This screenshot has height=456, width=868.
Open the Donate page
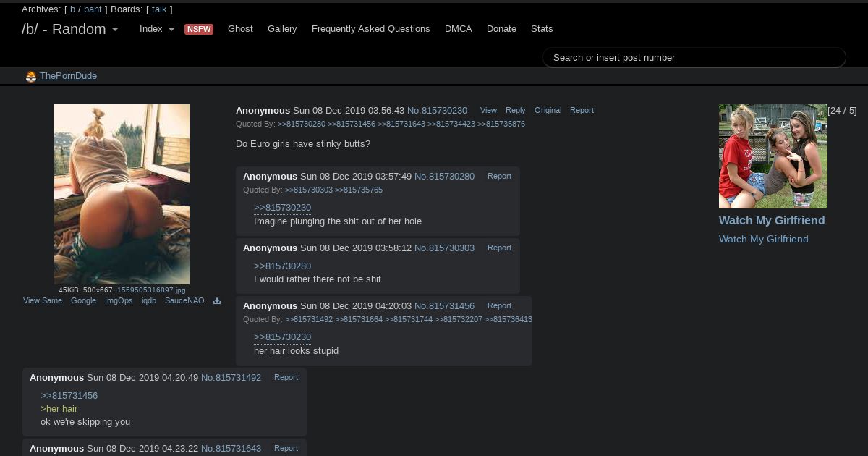pos(501,29)
